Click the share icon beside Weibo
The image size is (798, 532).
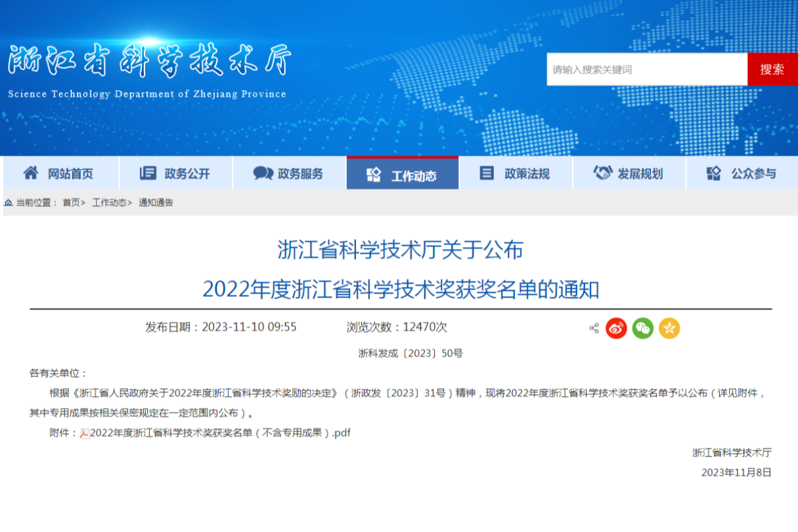[594, 328]
